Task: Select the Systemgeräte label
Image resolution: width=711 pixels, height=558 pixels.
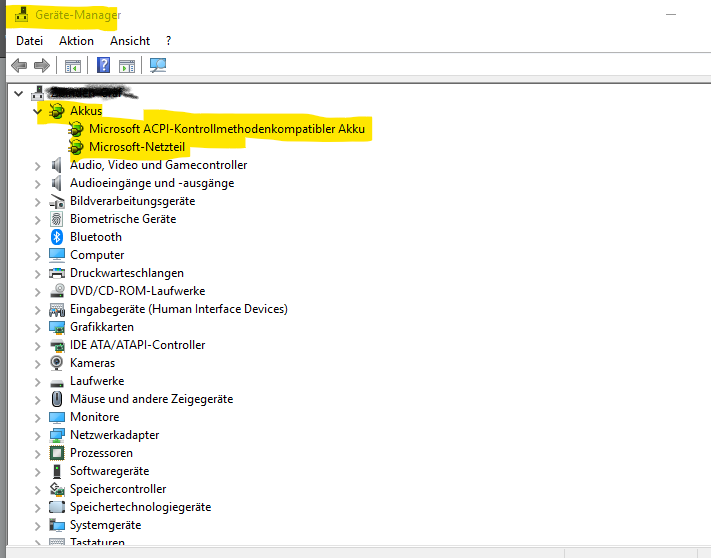Action: (105, 525)
